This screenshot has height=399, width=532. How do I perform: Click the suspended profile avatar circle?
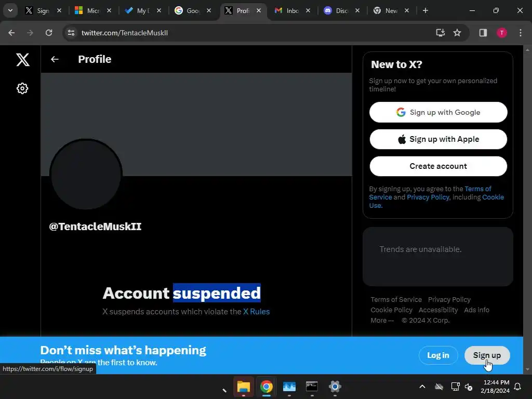86,174
